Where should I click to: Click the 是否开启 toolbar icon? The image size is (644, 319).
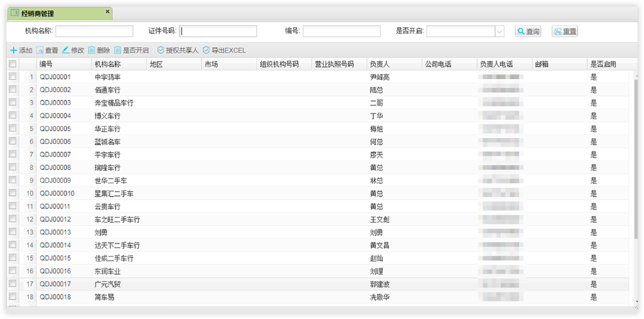117,50
